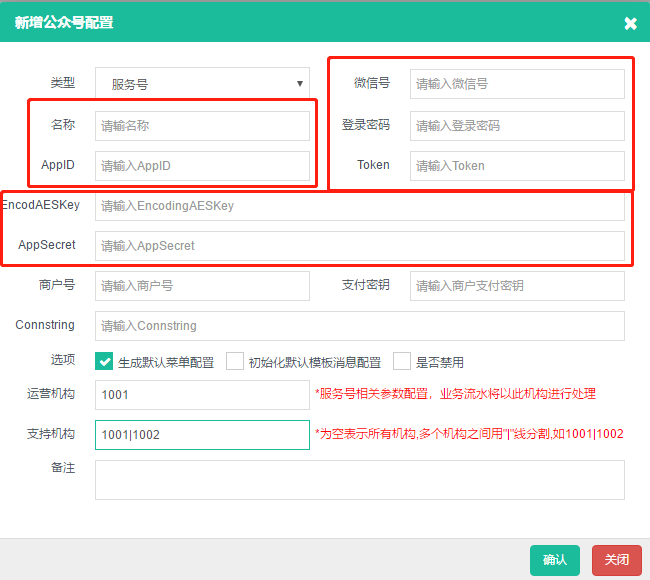Focus the 名称 input field
Image resolution: width=650 pixels, height=580 pixels.
click(202, 126)
